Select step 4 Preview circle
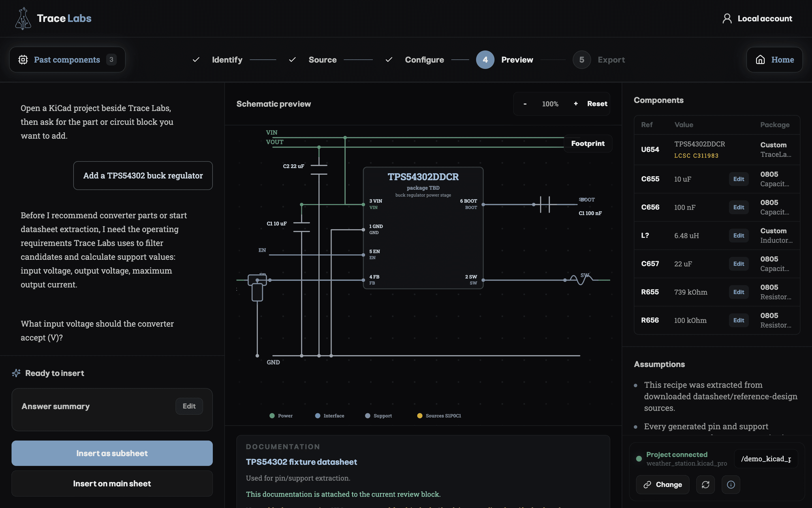The image size is (812, 508). point(485,60)
